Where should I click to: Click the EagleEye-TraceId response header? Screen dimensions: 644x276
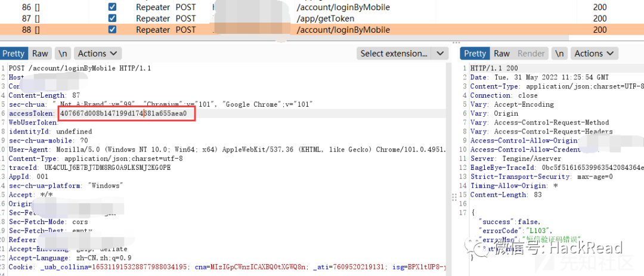pyautogui.click(x=556, y=168)
